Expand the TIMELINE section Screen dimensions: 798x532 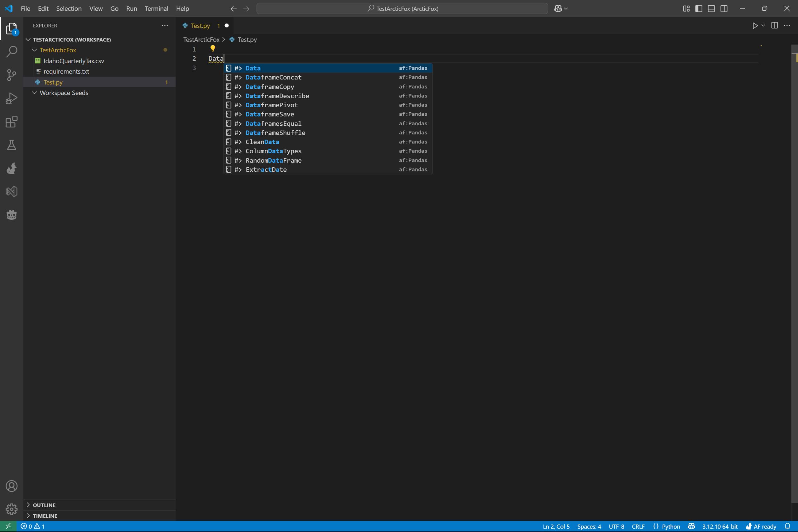99,516
